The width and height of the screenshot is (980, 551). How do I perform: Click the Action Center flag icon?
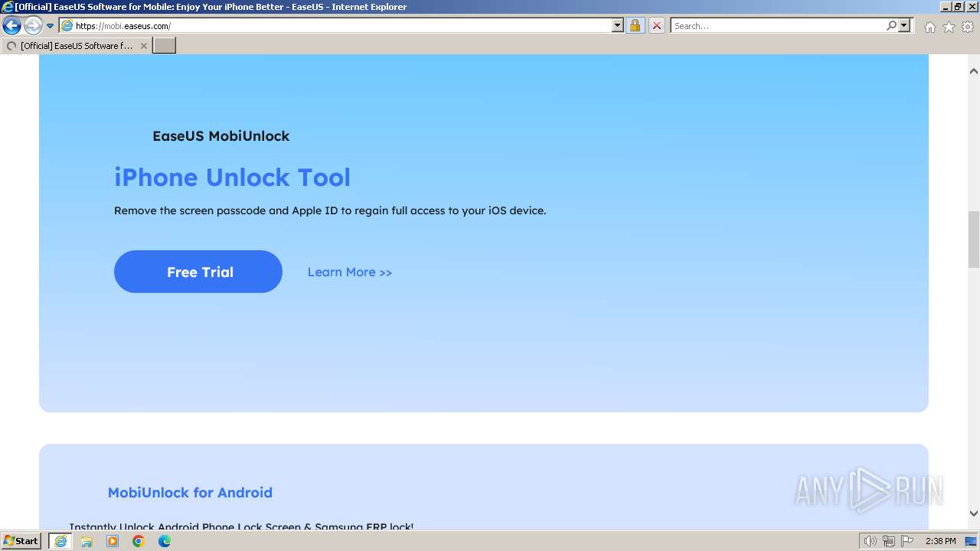pos(907,541)
